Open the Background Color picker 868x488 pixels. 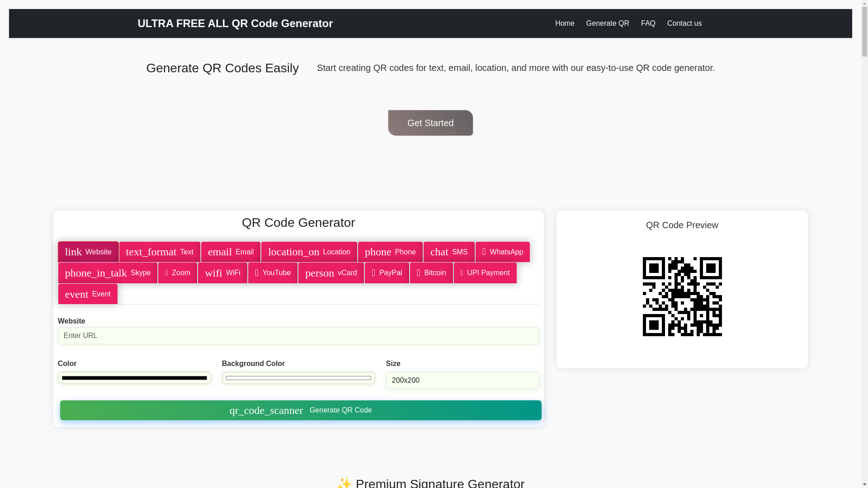click(298, 378)
